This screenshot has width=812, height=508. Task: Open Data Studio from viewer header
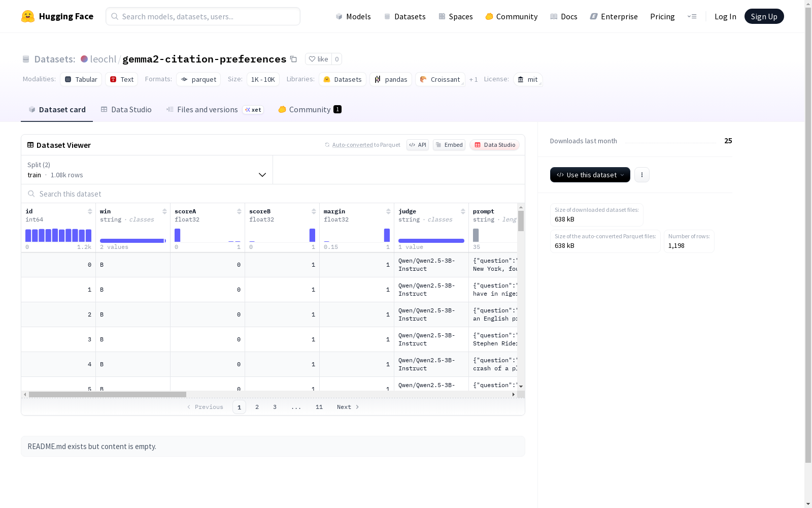[494, 145]
